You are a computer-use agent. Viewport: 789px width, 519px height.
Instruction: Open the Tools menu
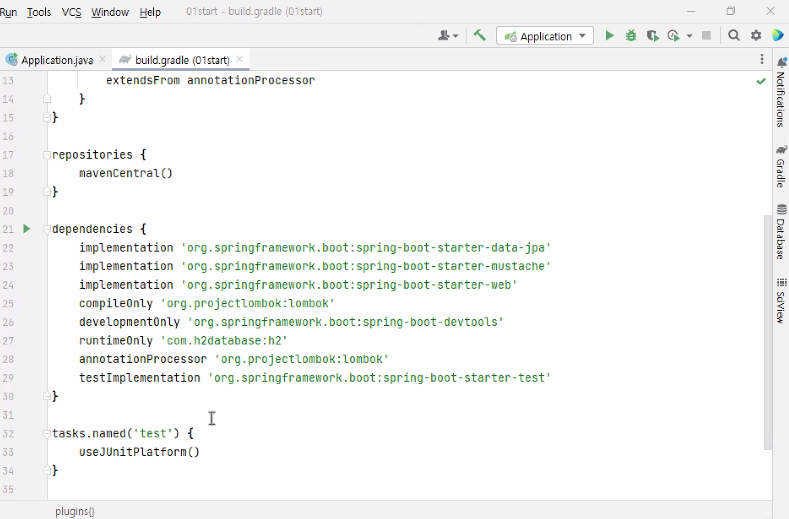point(39,12)
